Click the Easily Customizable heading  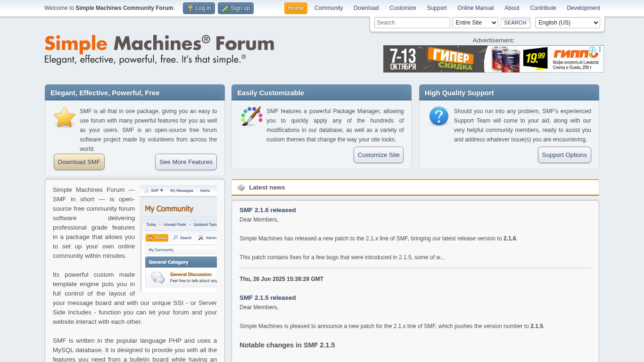(x=271, y=93)
